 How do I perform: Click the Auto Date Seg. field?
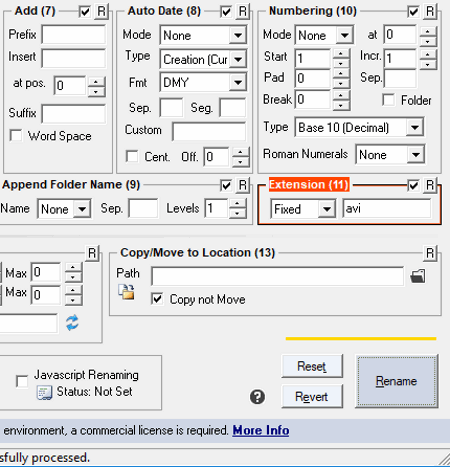point(233,107)
